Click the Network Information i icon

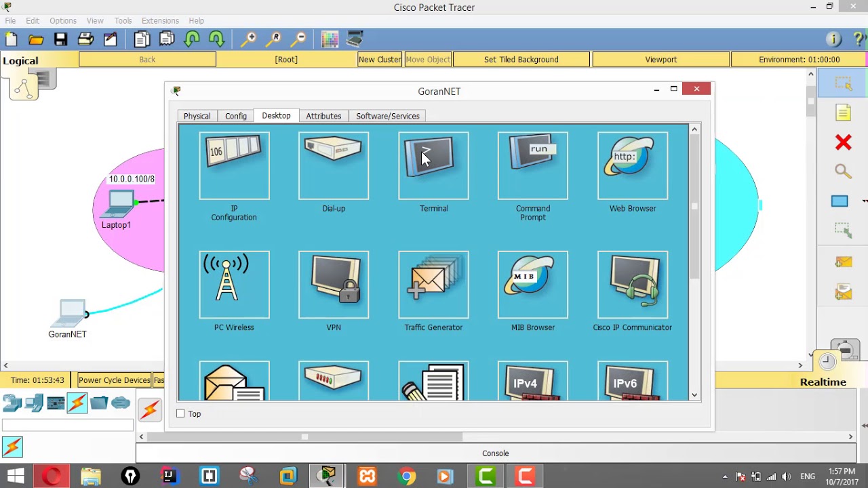pyautogui.click(x=834, y=39)
